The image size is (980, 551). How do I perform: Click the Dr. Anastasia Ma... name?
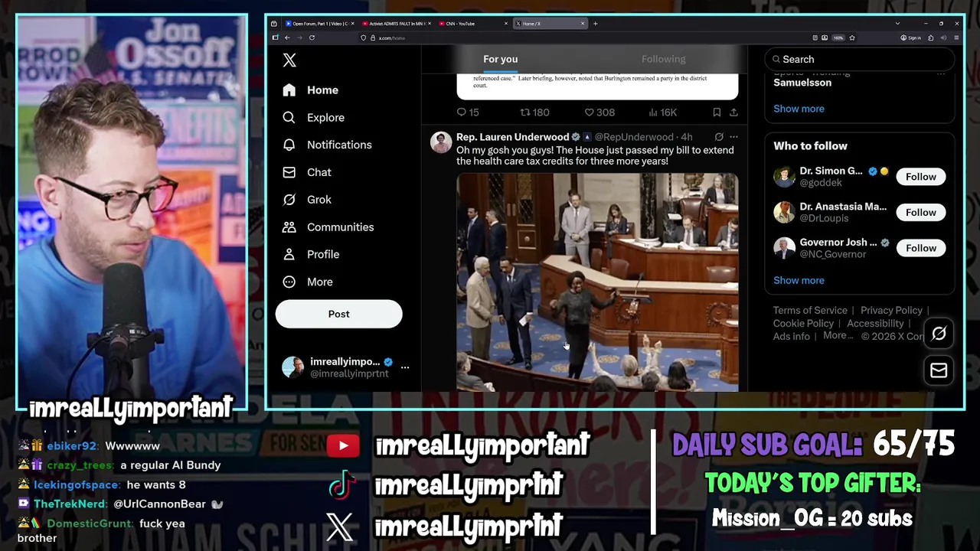point(843,207)
